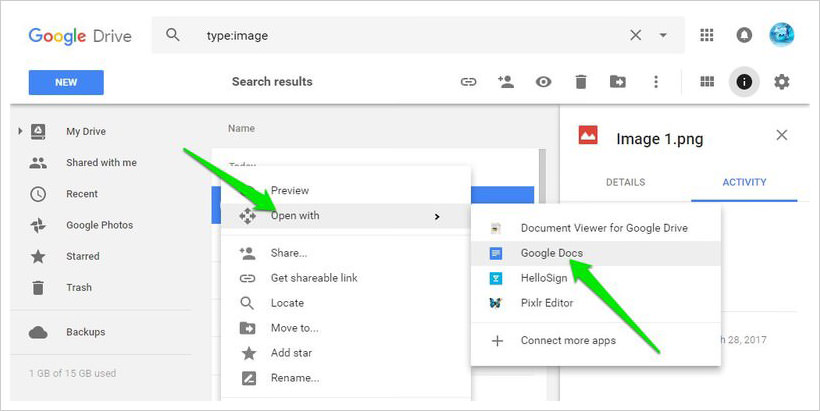This screenshot has height=411, width=820.
Task: Open Google Photos in sidebar
Action: (99, 225)
